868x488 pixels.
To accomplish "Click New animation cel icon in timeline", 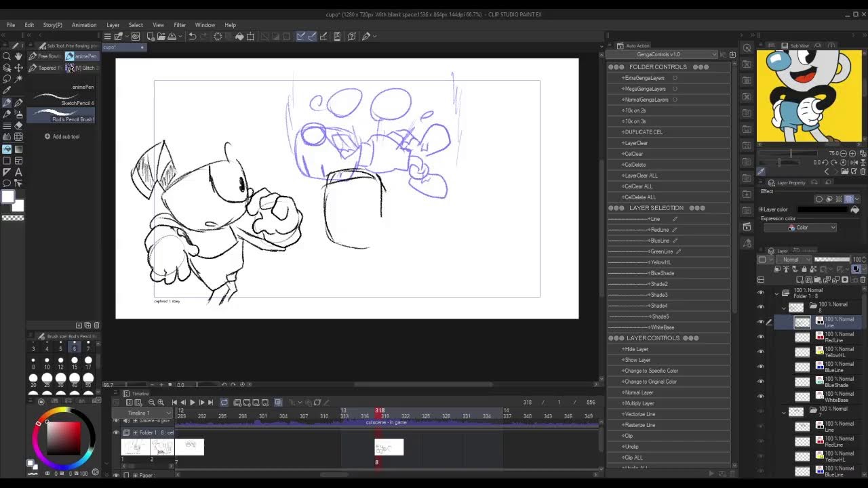I will click(x=237, y=403).
